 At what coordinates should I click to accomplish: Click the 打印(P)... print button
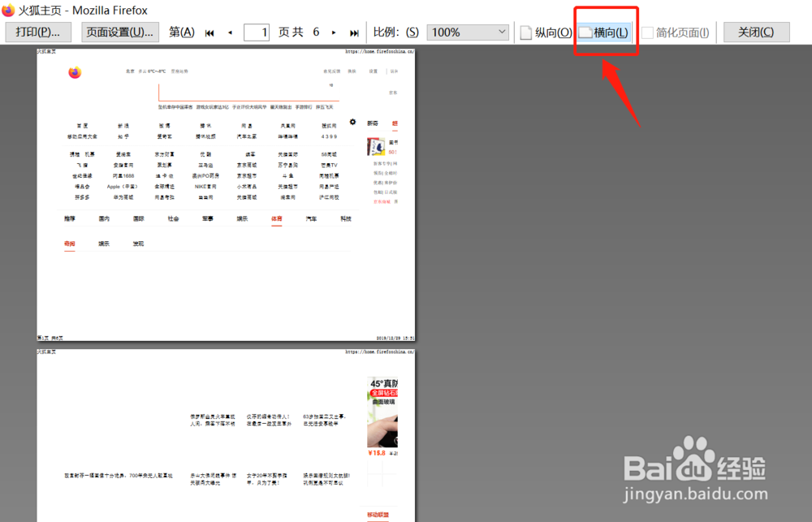(37, 32)
